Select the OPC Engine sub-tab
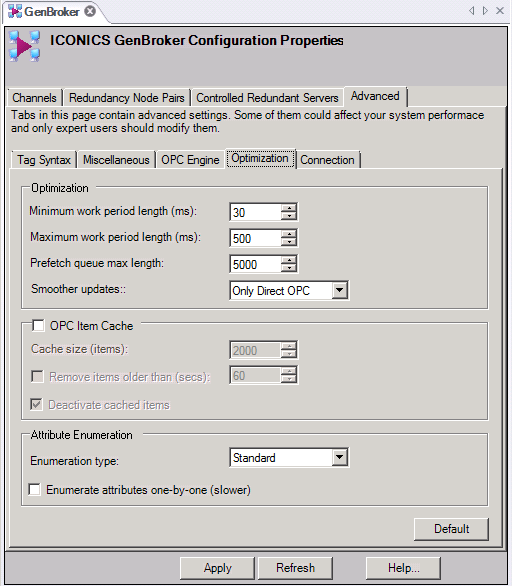The image size is (512, 586). pos(190,160)
